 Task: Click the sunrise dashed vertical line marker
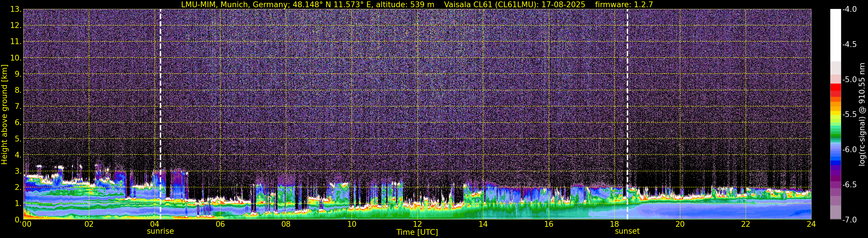(x=160, y=114)
